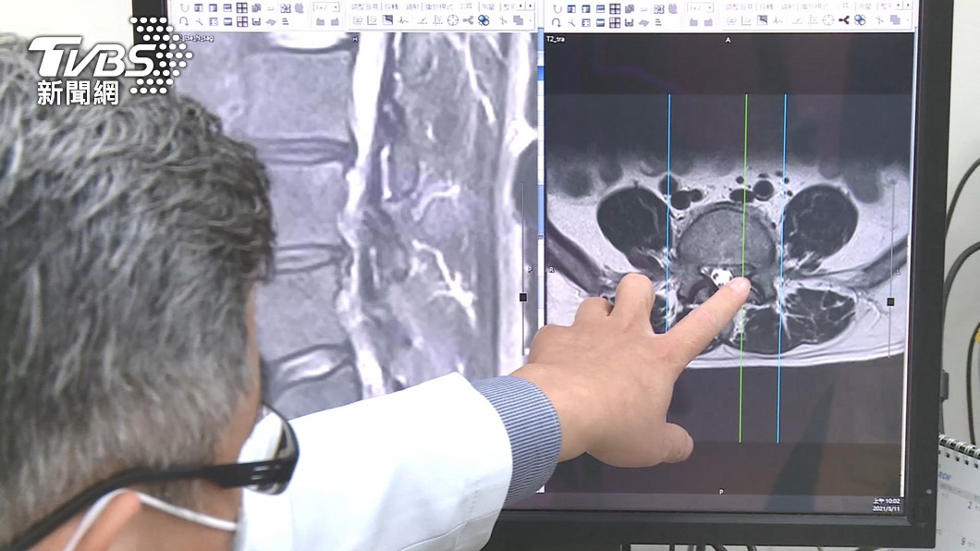Click the blue overlapping circles icon in right viewer

tap(860, 20)
